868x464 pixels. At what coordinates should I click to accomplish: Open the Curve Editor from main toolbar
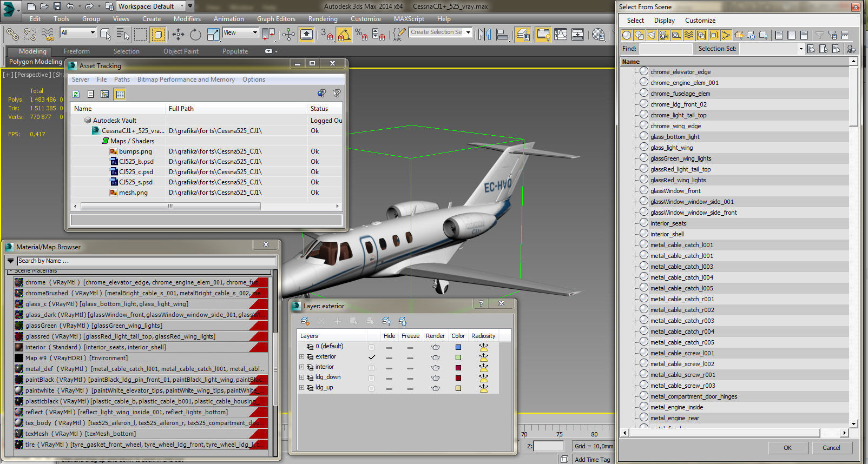click(561, 35)
